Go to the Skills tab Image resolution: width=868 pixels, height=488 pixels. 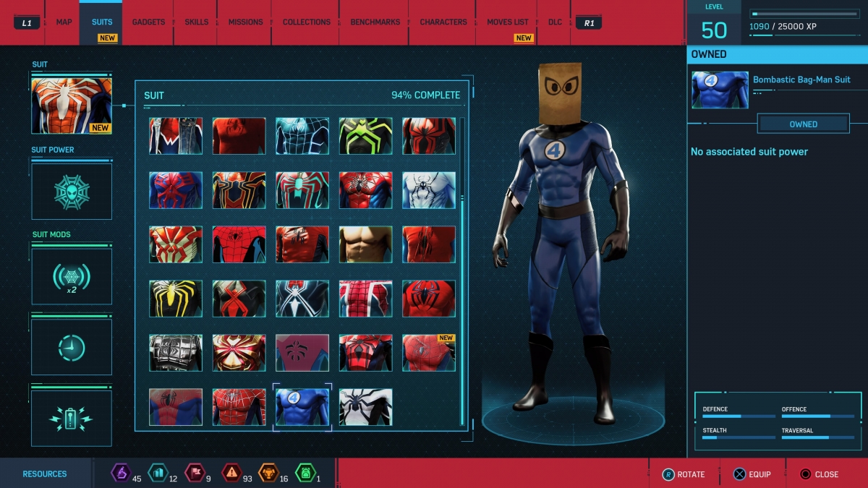pyautogui.click(x=197, y=22)
